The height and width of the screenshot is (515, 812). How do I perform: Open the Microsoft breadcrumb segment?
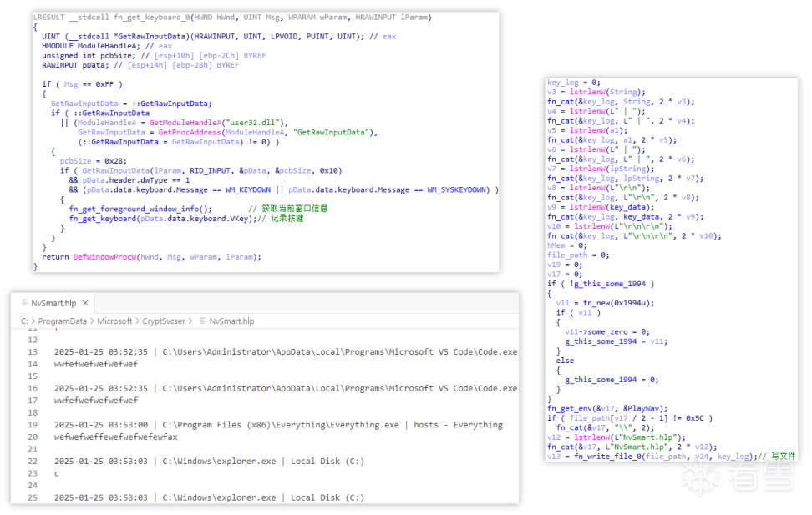click(114, 321)
